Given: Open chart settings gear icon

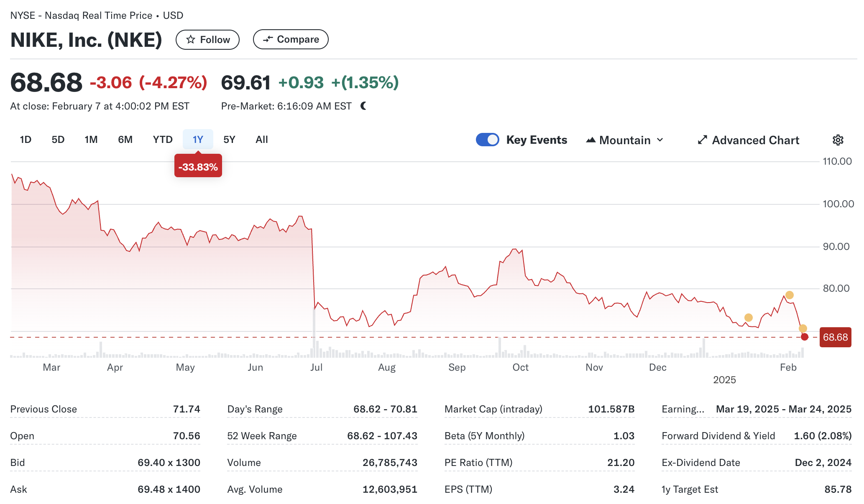Looking at the screenshot, I should [x=838, y=140].
